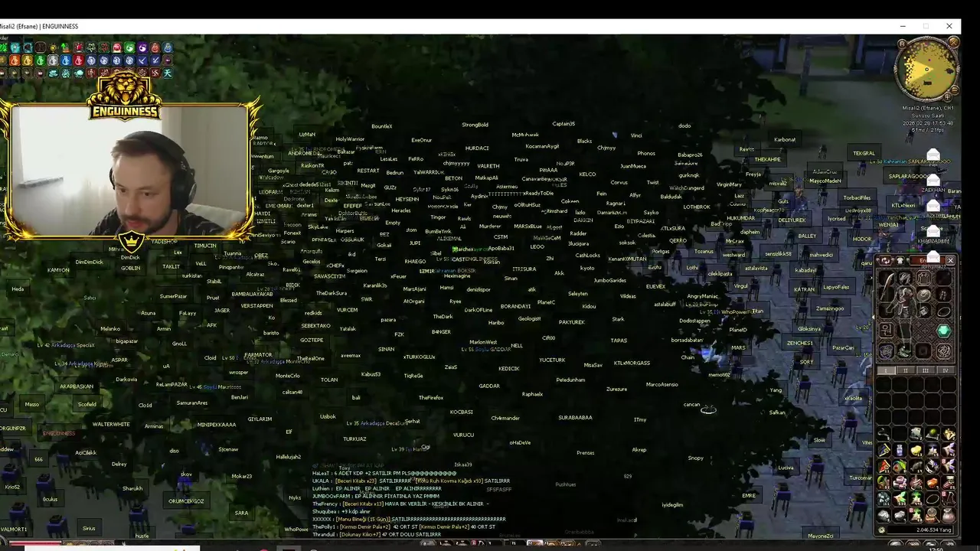Click the red potion buff icon
Viewport: 980px width, 551px height.
[x=78, y=60]
